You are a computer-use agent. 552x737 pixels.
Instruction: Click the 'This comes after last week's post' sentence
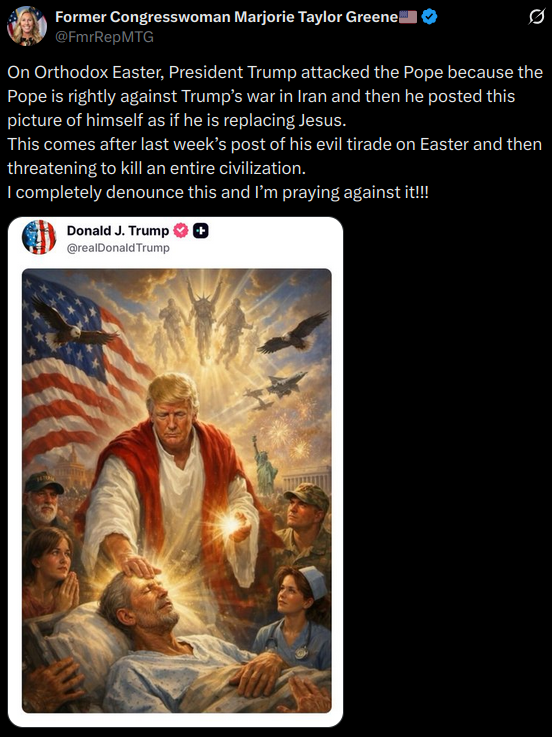coord(274,156)
